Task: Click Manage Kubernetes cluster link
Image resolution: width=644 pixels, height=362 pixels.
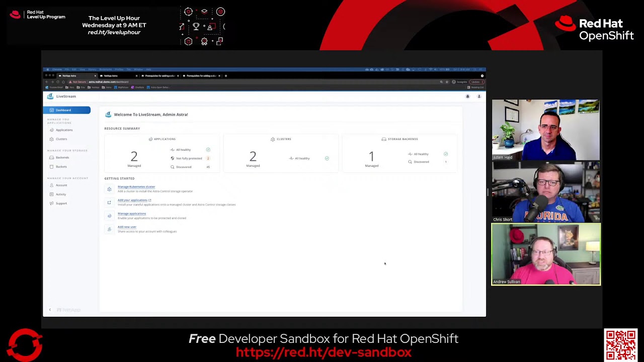Action: (x=136, y=187)
